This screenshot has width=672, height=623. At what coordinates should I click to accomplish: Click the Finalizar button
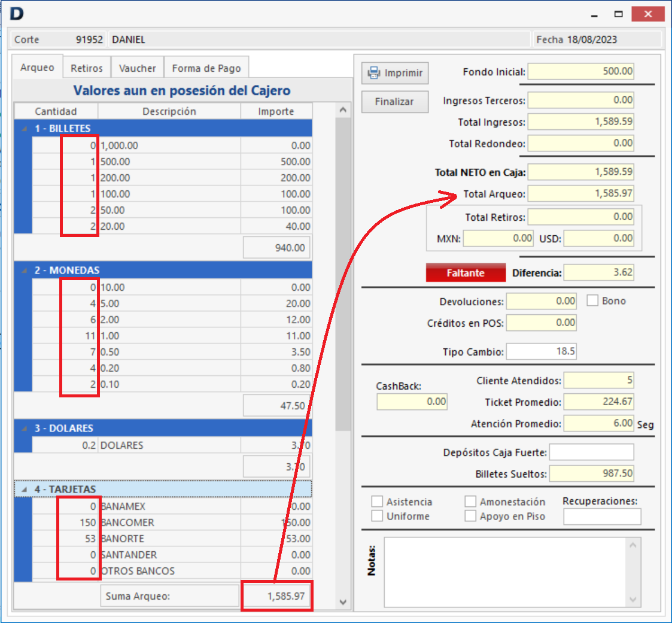click(x=394, y=102)
